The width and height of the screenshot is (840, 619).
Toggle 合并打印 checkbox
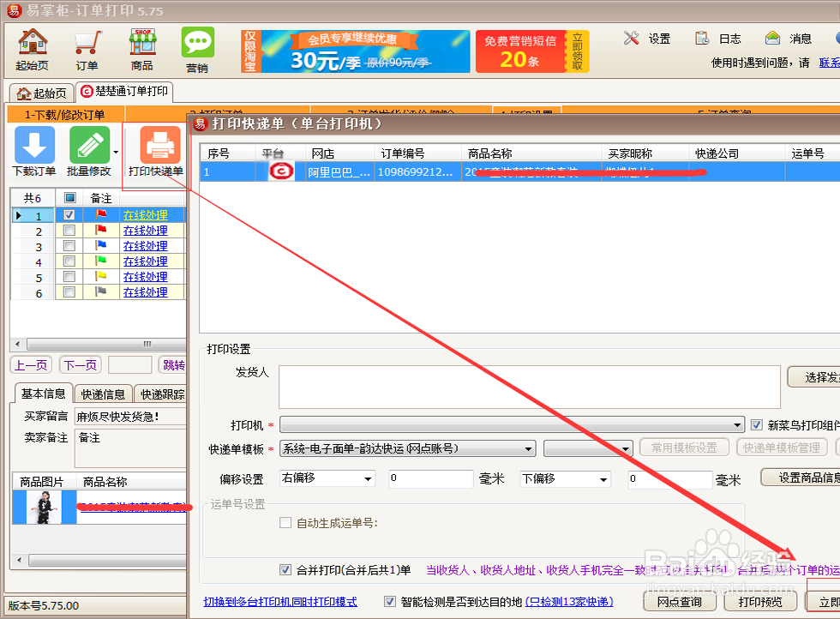[x=285, y=569]
